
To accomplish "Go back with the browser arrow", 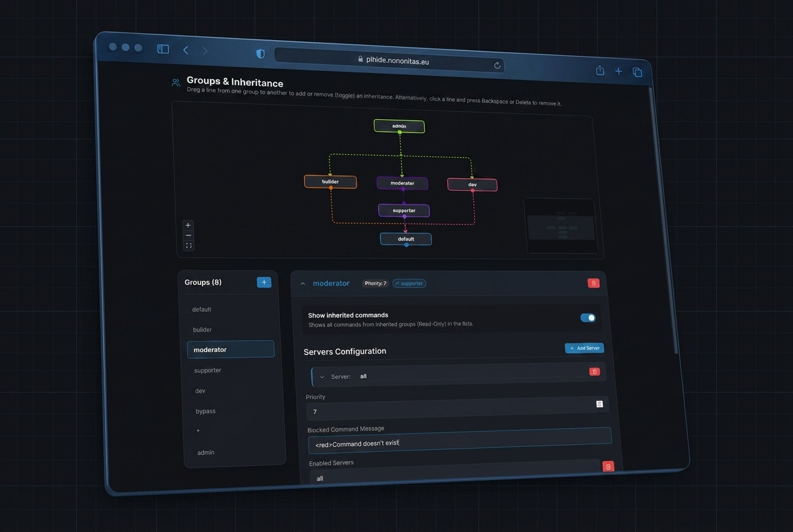I will 186,50.
